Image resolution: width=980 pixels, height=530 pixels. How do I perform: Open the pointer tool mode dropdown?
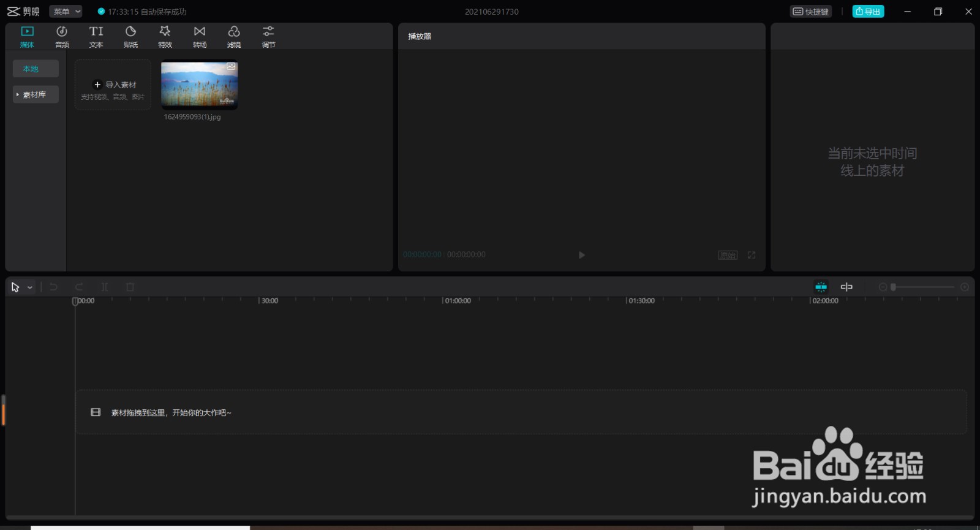tap(29, 287)
